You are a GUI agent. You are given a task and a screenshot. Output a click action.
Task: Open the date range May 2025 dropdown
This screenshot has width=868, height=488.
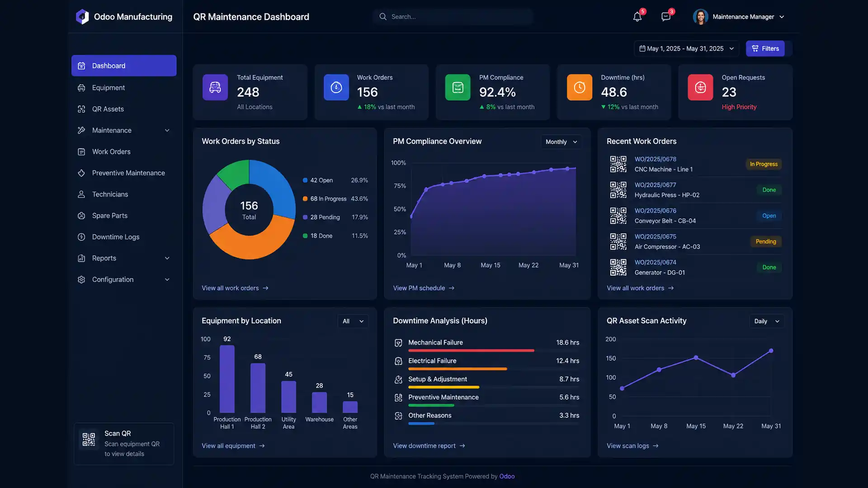[x=686, y=48]
